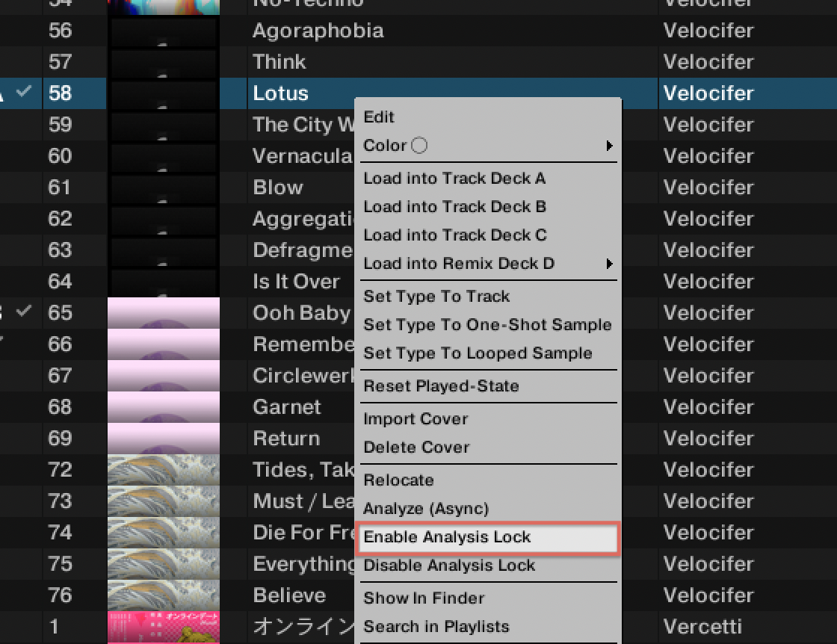Load the track into Track Deck A

click(x=454, y=179)
